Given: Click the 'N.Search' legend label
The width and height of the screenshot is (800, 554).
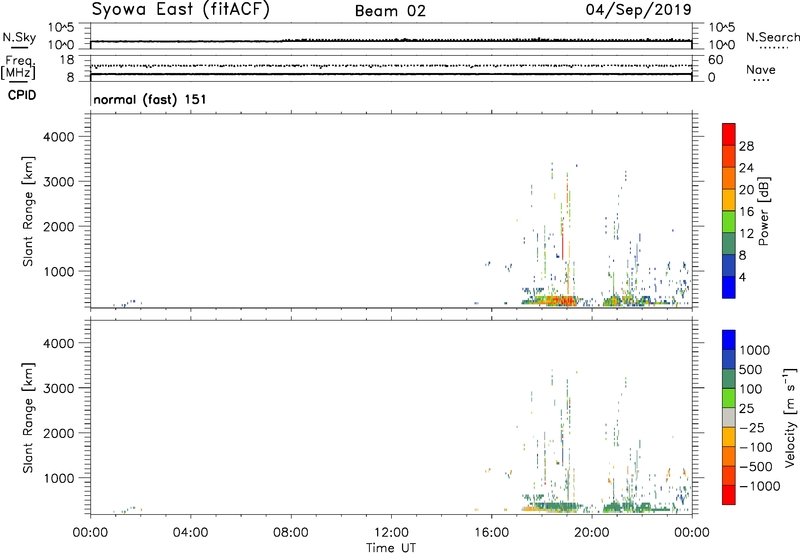Looking at the screenshot, I should 772,37.
